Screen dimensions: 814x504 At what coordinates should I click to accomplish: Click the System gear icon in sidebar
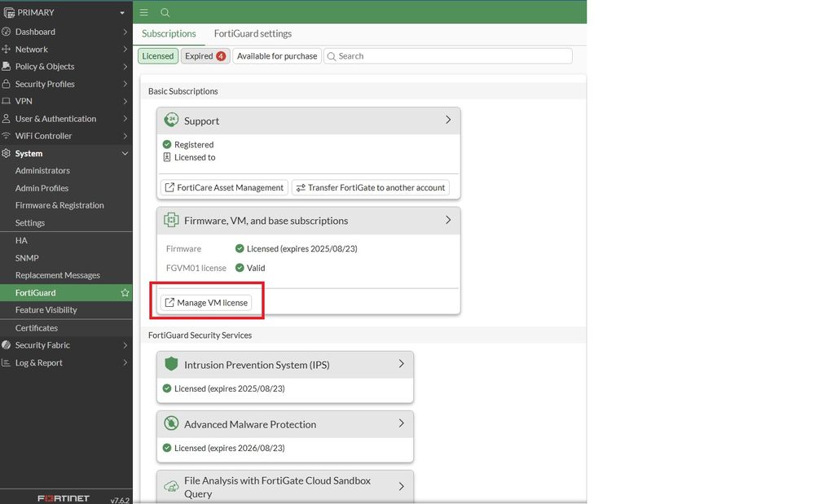7,154
